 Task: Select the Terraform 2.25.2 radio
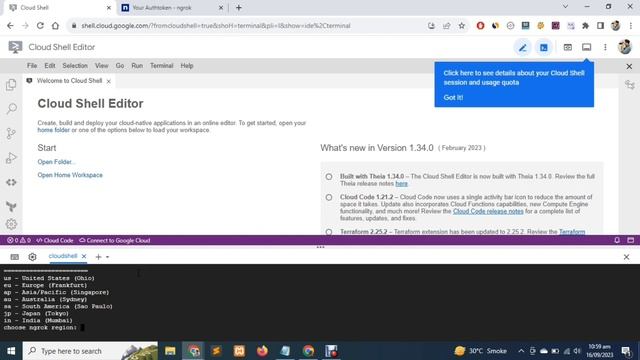click(x=329, y=232)
